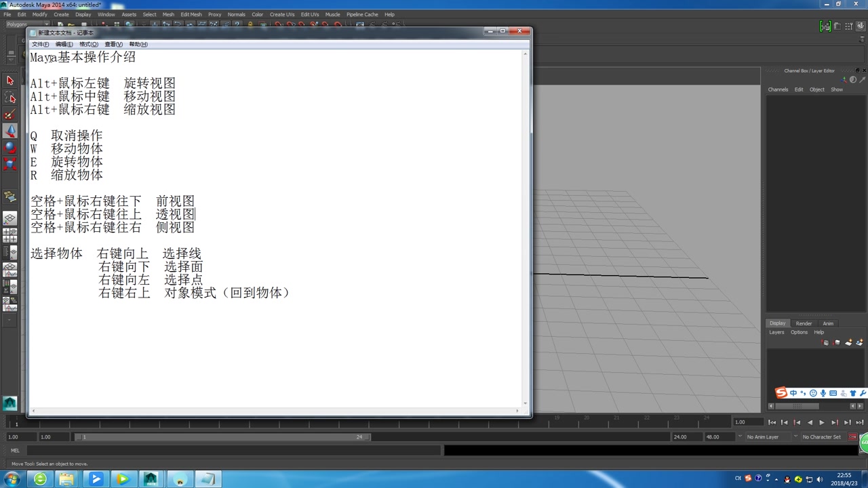Image resolution: width=868 pixels, height=488 pixels.
Task: Activate the Rotate tool sphere icon
Action: click(9, 147)
